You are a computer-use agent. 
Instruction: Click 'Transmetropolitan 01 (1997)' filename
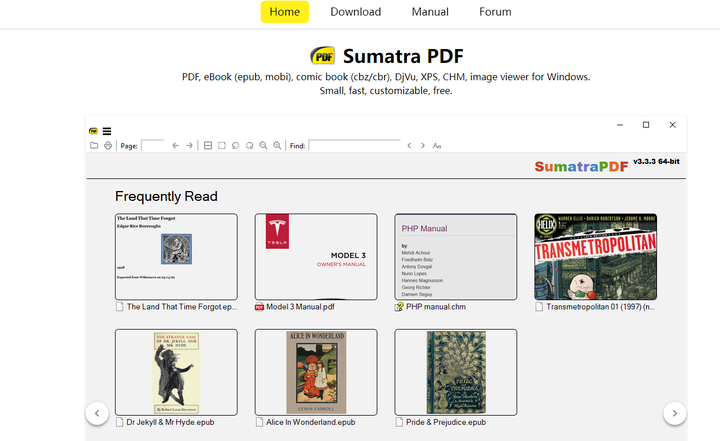[x=600, y=307]
